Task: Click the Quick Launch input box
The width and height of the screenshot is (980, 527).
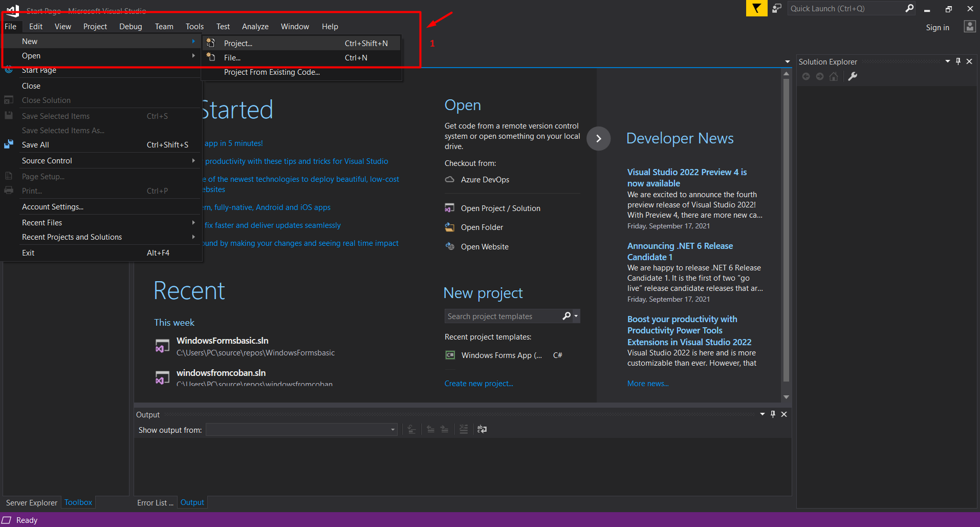Action: click(x=846, y=8)
